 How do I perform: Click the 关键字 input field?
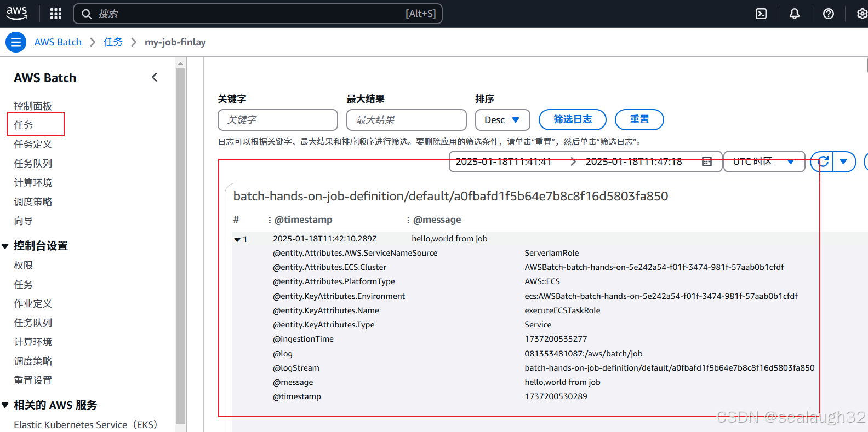(278, 120)
